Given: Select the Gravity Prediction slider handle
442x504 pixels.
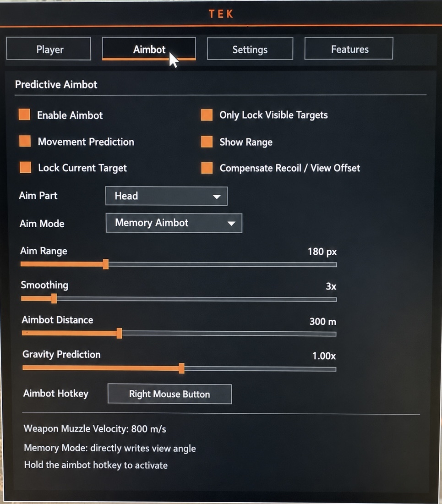Looking at the screenshot, I should [x=181, y=368].
